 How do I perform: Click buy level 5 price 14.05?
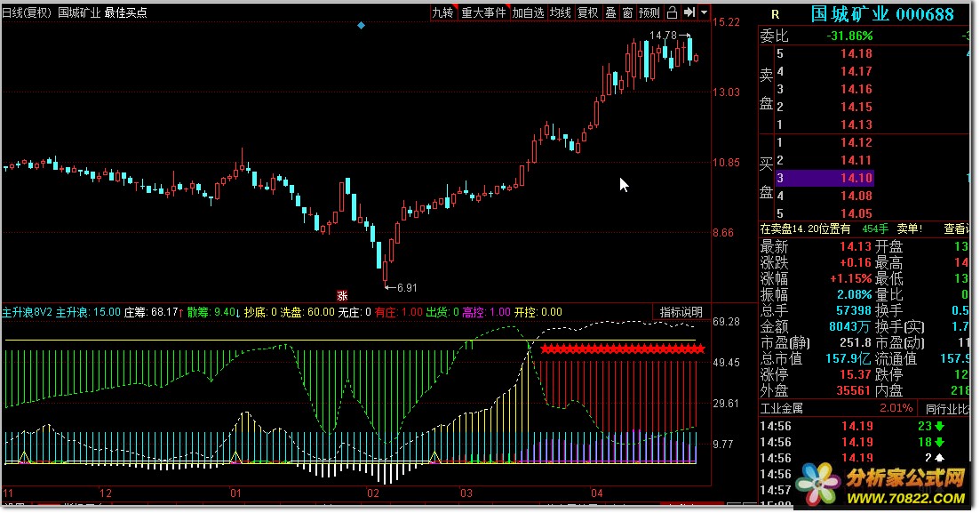point(857,213)
